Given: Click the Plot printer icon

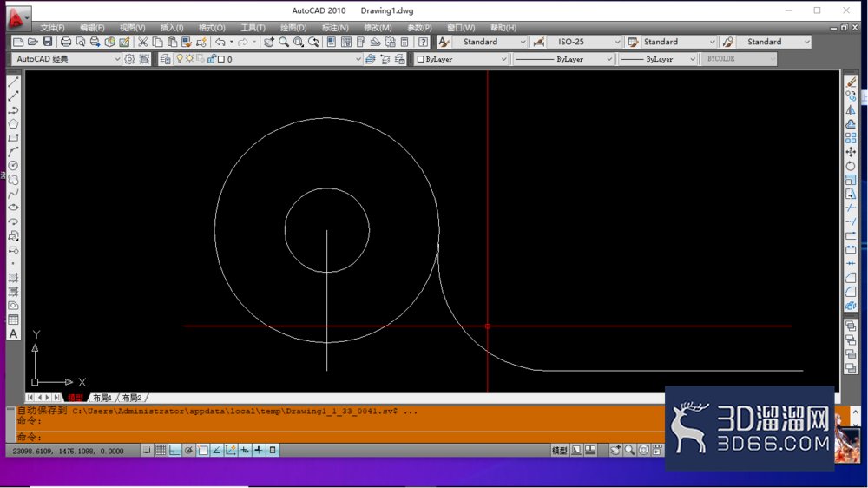Looking at the screenshot, I should tap(66, 42).
